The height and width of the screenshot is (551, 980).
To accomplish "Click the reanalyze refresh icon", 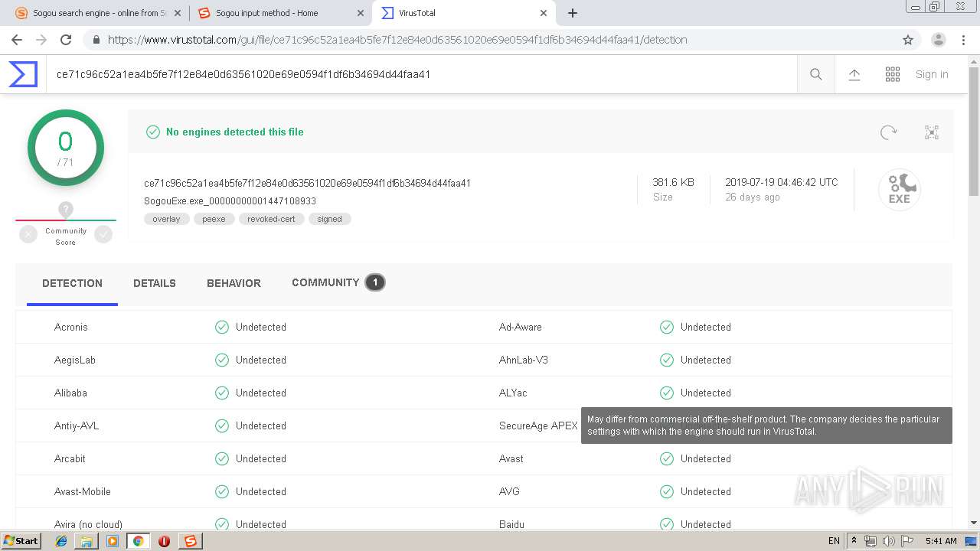I will [888, 132].
